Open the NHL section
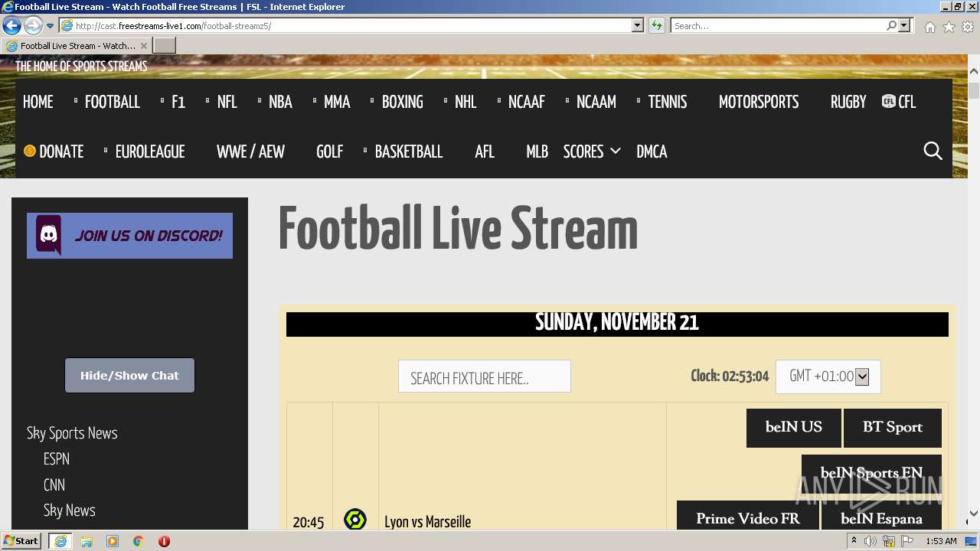 465,102
